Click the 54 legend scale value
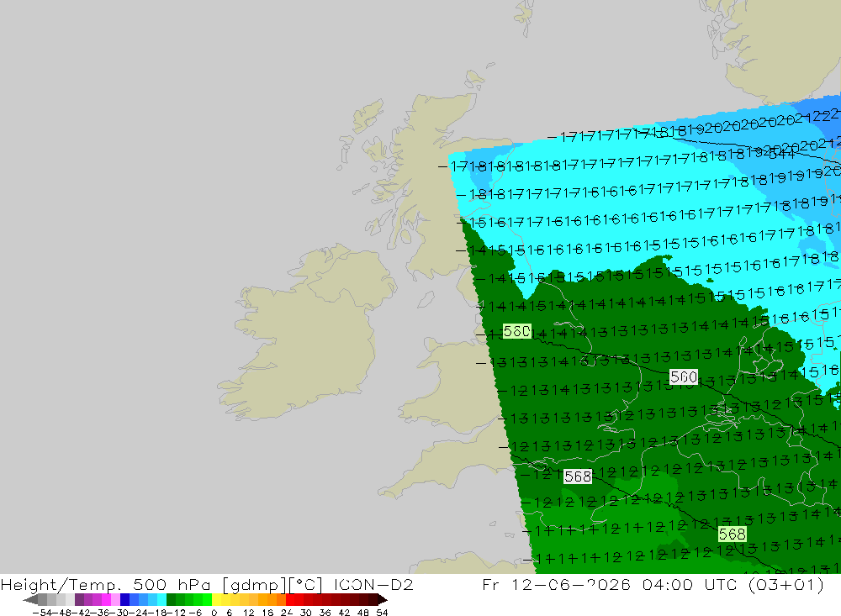Screen dimensions: 841x616 pyautogui.click(x=382, y=613)
